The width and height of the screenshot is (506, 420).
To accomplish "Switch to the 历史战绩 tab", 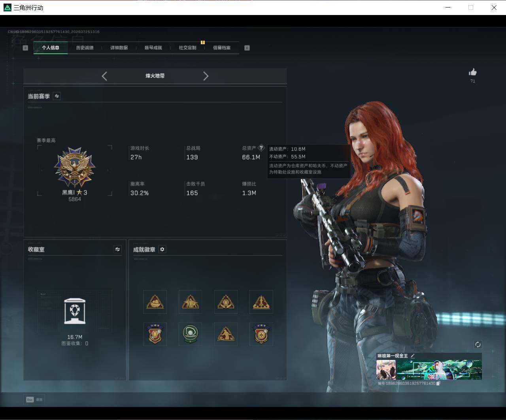I will click(85, 48).
